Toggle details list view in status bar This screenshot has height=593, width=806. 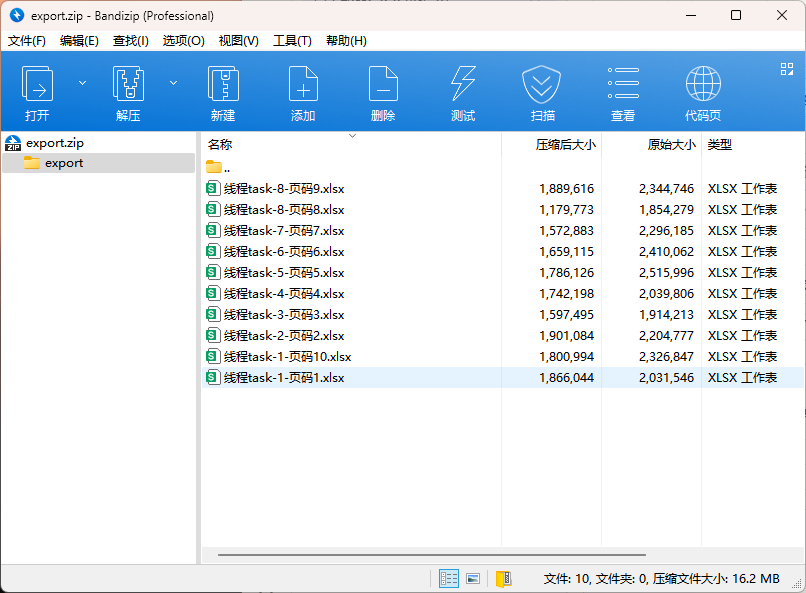449,579
